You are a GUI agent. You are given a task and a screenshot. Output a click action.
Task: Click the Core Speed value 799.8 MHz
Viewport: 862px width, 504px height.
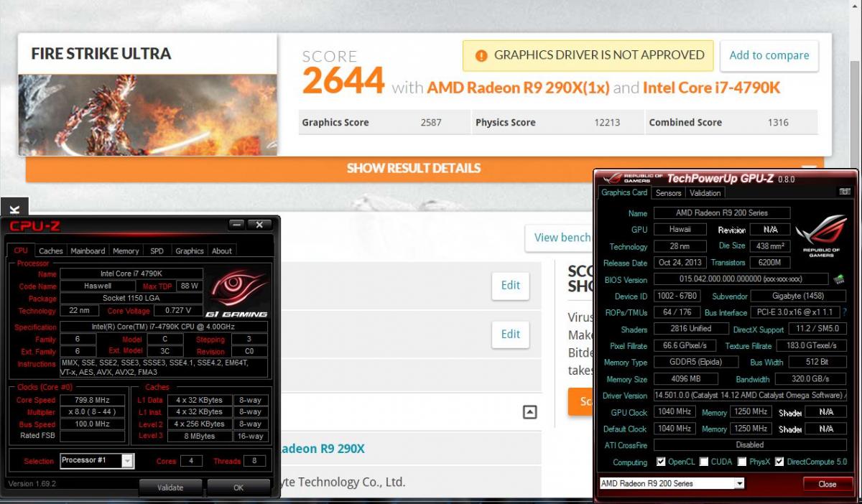[x=93, y=400]
